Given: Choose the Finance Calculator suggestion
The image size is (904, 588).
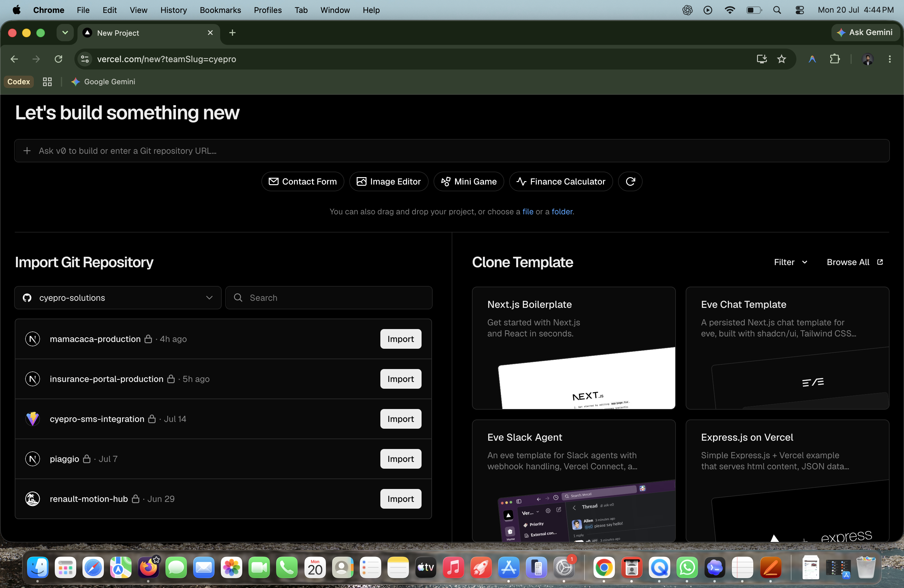Looking at the screenshot, I should coord(561,181).
